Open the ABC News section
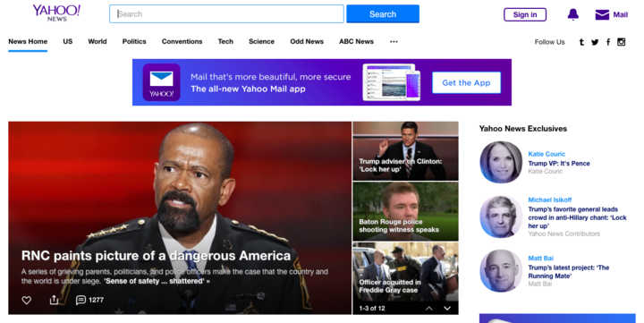Image resolution: width=644 pixels, height=323 pixels. point(357,41)
